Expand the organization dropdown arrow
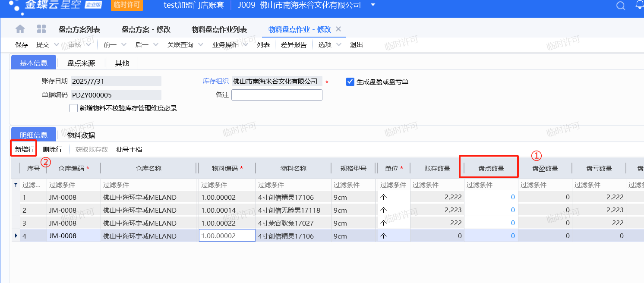The height and width of the screenshot is (283, 644). [x=373, y=5]
